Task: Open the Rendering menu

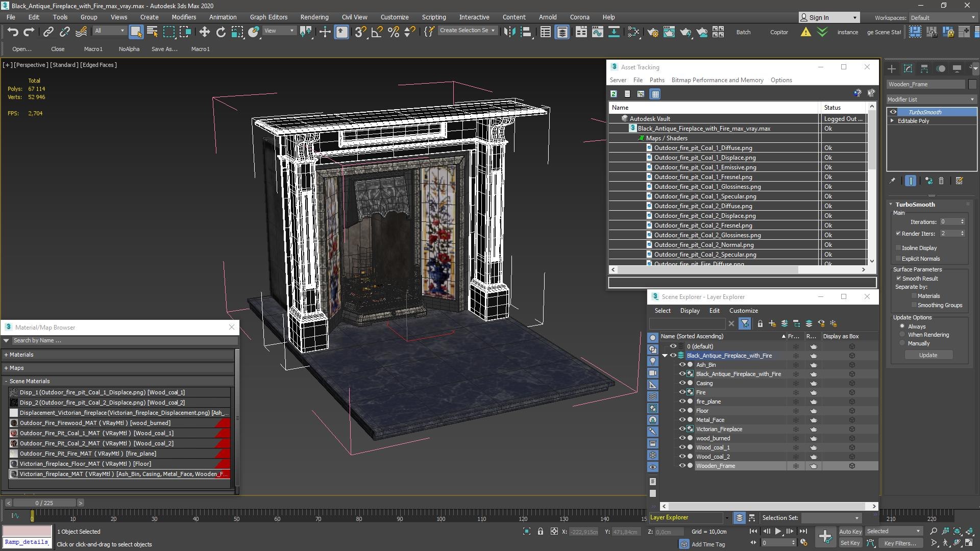Action: pyautogui.click(x=314, y=17)
